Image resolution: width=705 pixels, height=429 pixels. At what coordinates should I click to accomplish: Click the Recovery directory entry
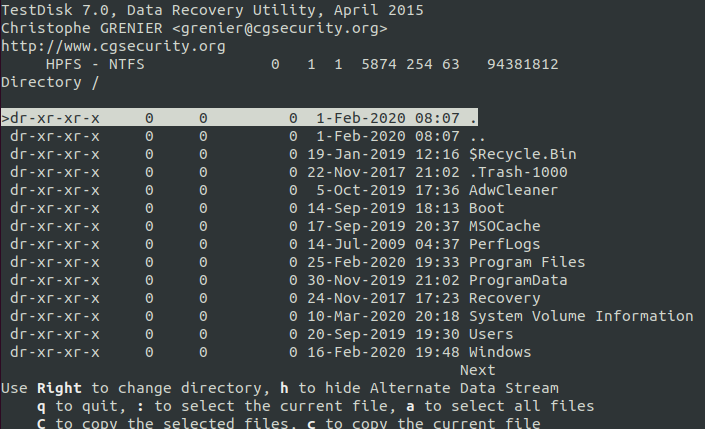coord(504,298)
